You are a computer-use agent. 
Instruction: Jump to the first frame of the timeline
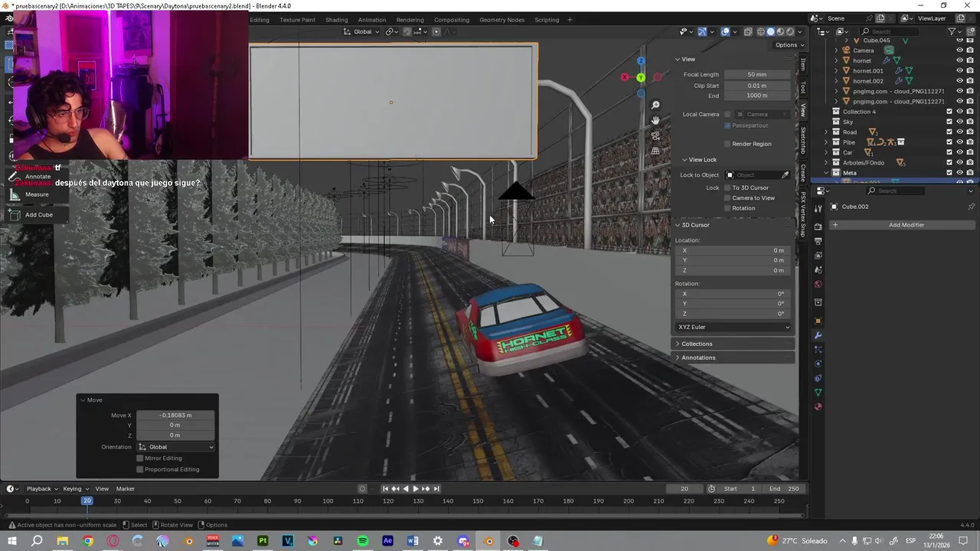click(x=385, y=489)
